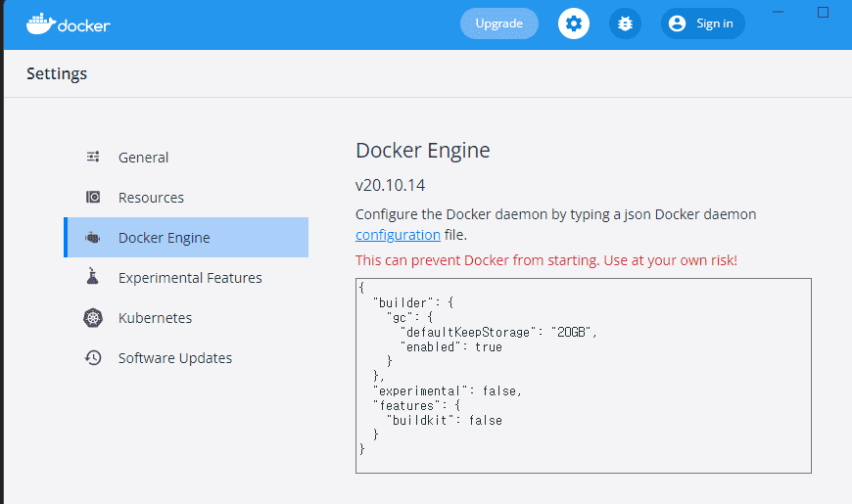This screenshot has width=852, height=504.
Task: Open troubleshoot via the bug icon
Action: [x=625, y=23]
